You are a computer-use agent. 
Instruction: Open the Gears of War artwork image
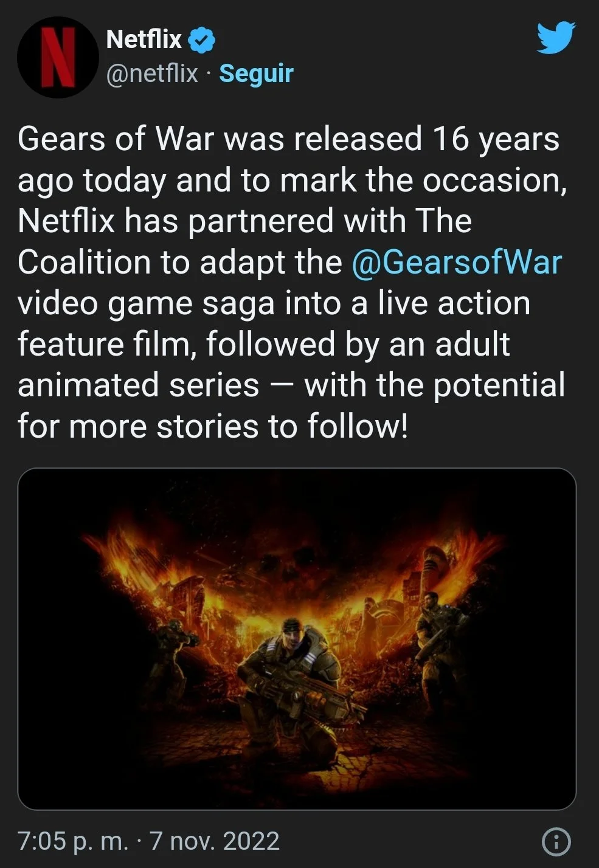point(297,639)
